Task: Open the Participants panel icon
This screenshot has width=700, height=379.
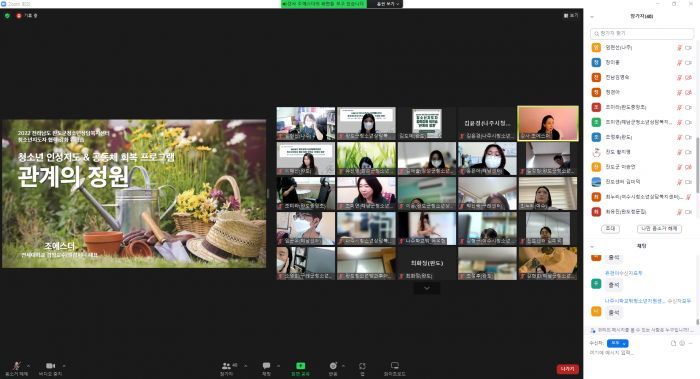Action: point(226,366)
